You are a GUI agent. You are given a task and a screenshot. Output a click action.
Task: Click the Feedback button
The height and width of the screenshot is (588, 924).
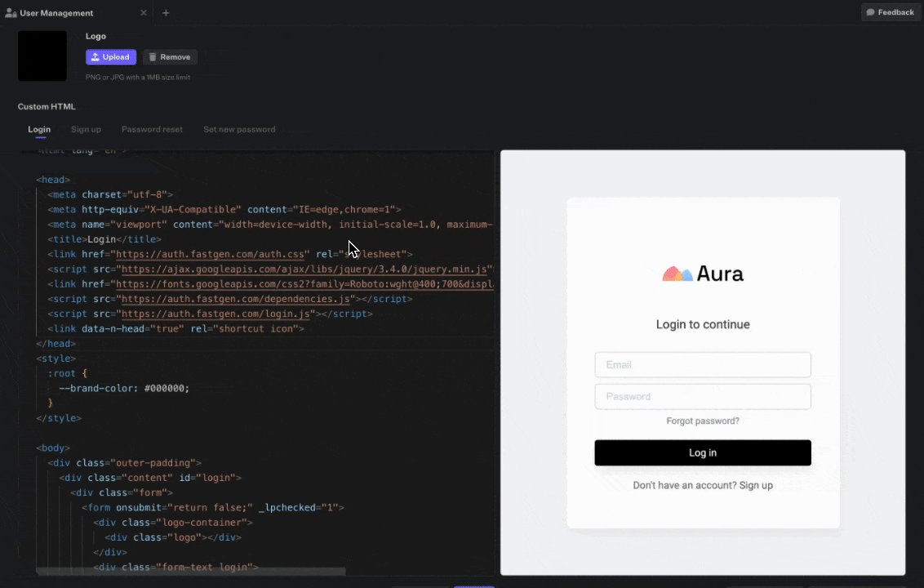pyautogui.click(x=890, y=12)
